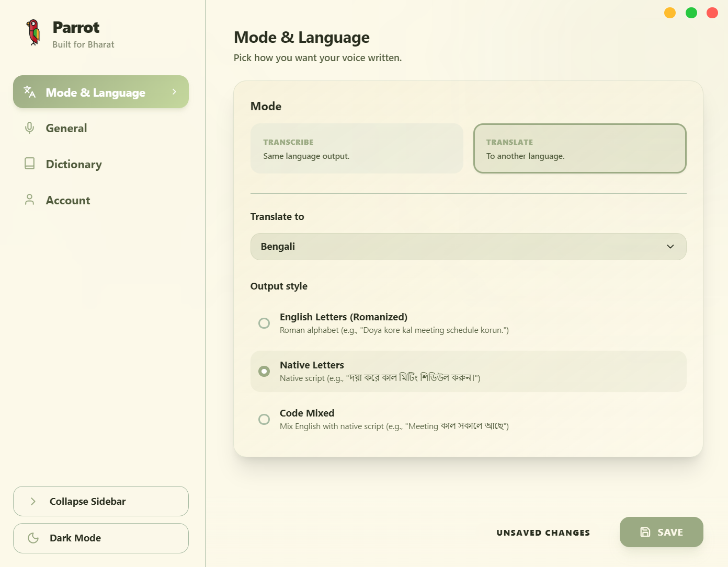Click the moon icon on Dark Mode
The height and width of the screenshot is (567, 728).
(x=33, y=538)
